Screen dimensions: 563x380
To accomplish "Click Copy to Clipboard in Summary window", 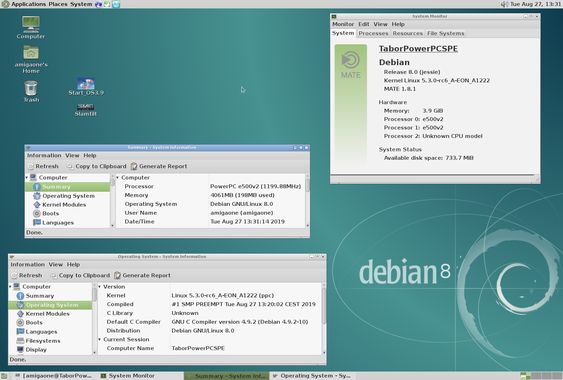I will pos(97,166).
